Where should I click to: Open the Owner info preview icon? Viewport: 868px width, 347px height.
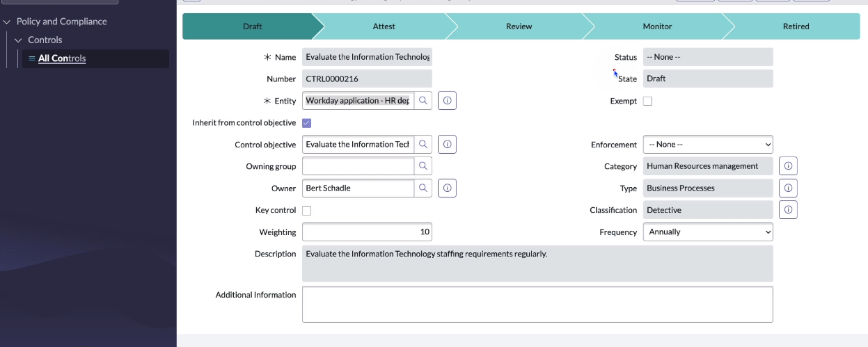pos(447,188)
